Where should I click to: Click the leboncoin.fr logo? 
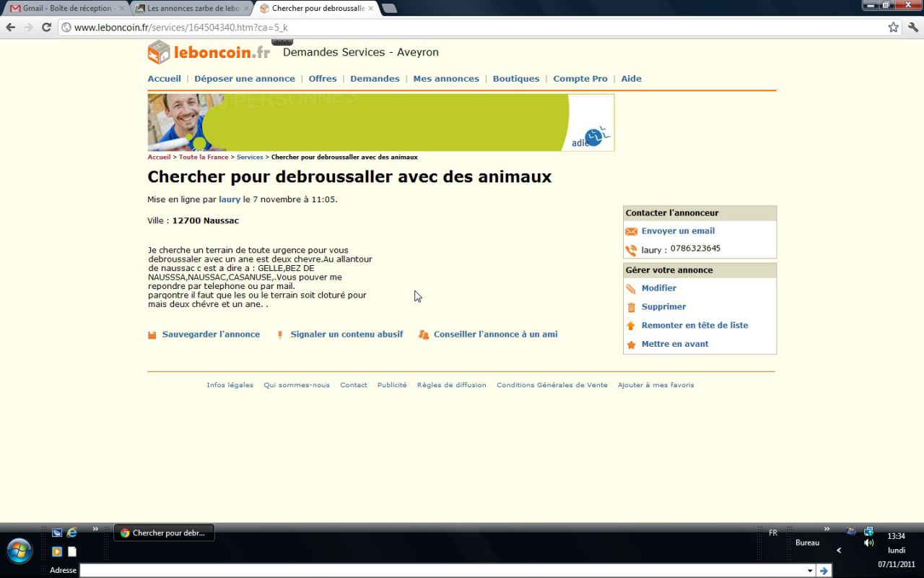pyautogui.click(x=209, y=52)
